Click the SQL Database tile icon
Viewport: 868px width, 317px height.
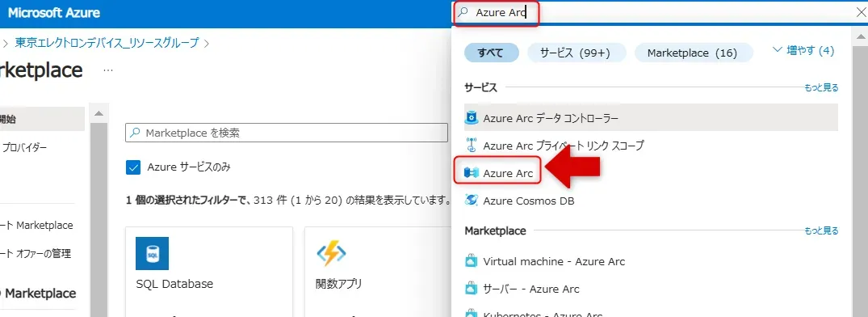[153, 253]
